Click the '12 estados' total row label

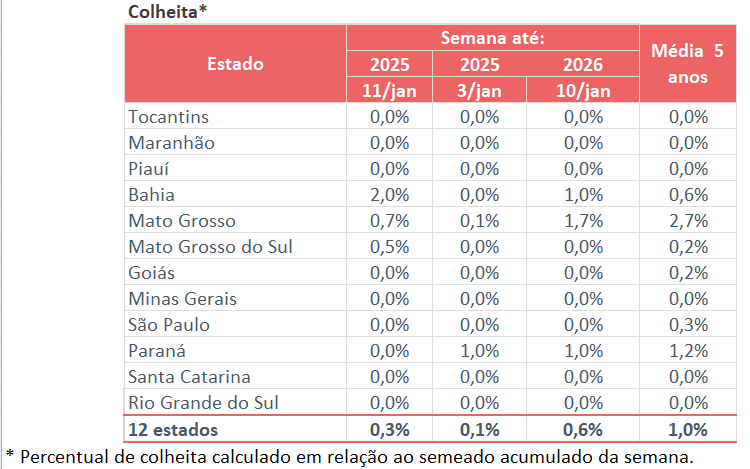(174, 429)
